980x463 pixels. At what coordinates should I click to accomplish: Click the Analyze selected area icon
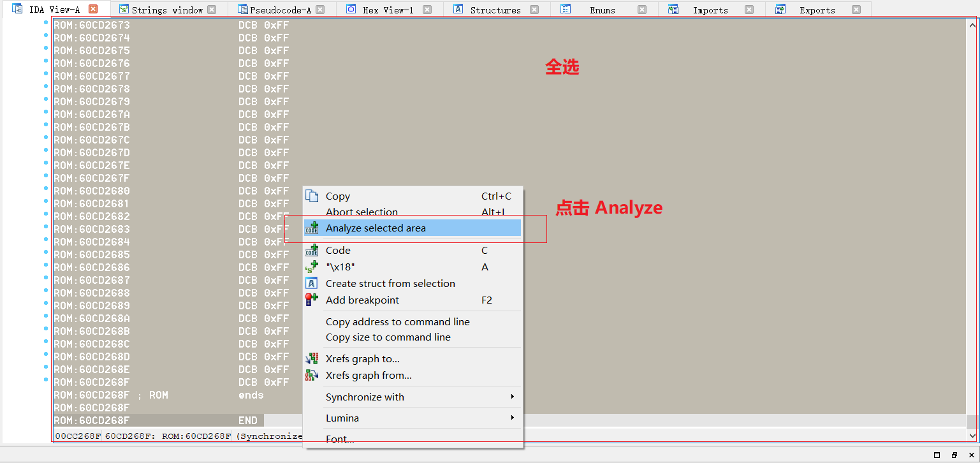tap(312, 228)
